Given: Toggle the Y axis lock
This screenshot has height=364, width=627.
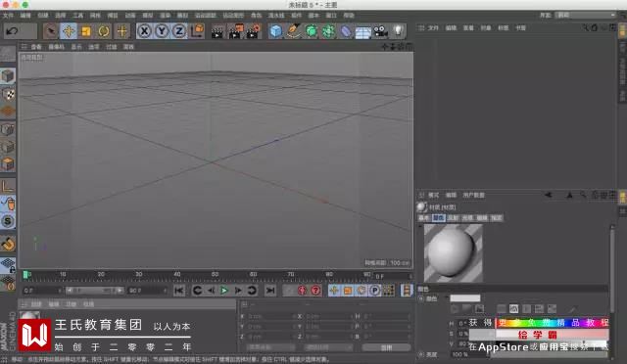Looking at the screenshot, I should pyautogui.click(x=162, y=30).
